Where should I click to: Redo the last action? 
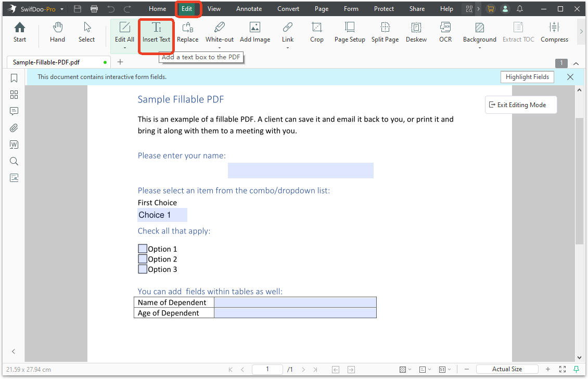point(127,9)
